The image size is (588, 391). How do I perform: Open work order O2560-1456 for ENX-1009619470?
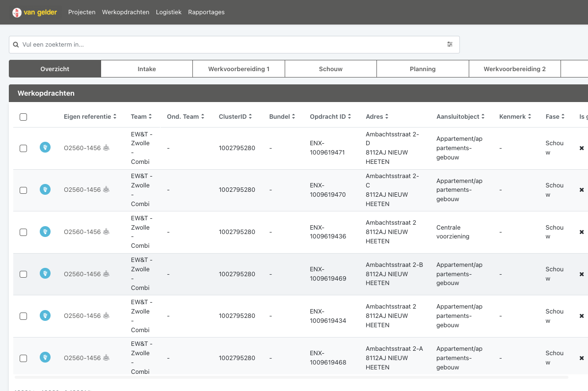(82, 190)
